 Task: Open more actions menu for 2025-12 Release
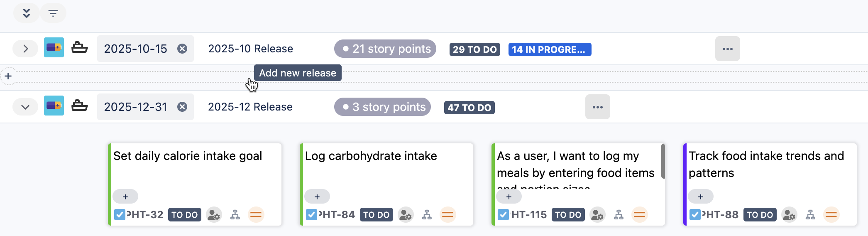(x=597, y=107)
